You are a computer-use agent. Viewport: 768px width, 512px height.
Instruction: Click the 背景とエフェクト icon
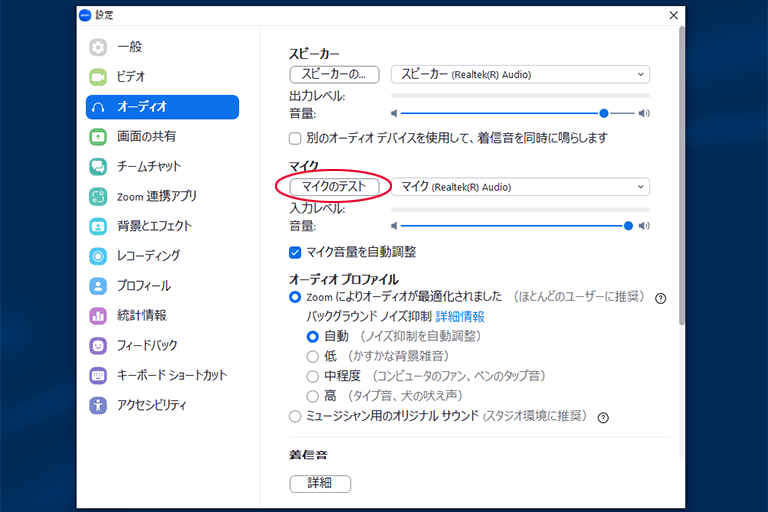[98, 226]
